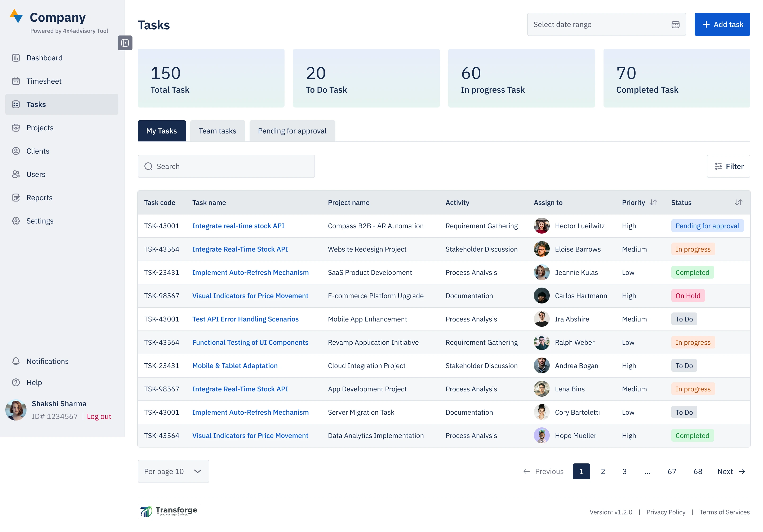Select the Timesheet sidebar icon
Image resolution: width=763 pixels, height=532 pixels.
(16, 81)
